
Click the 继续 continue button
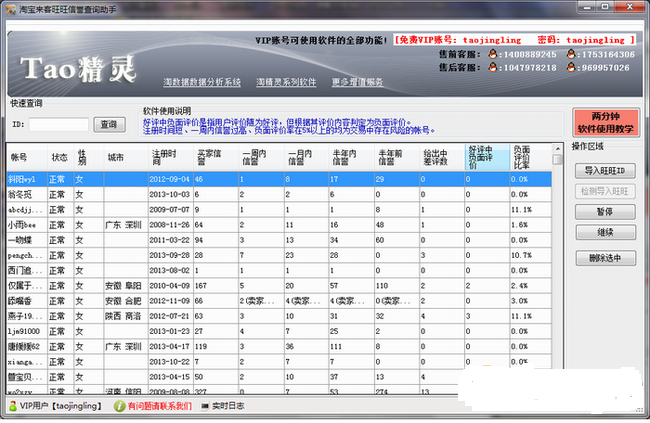click(605, 232)
